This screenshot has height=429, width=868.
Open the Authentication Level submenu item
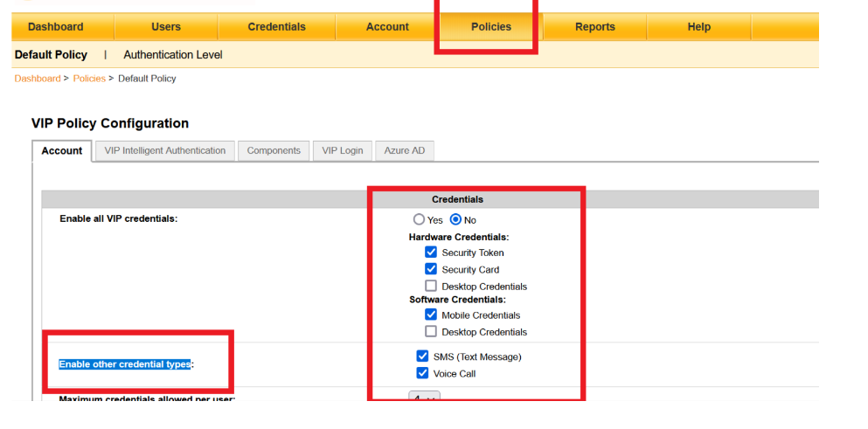point(173,55)
